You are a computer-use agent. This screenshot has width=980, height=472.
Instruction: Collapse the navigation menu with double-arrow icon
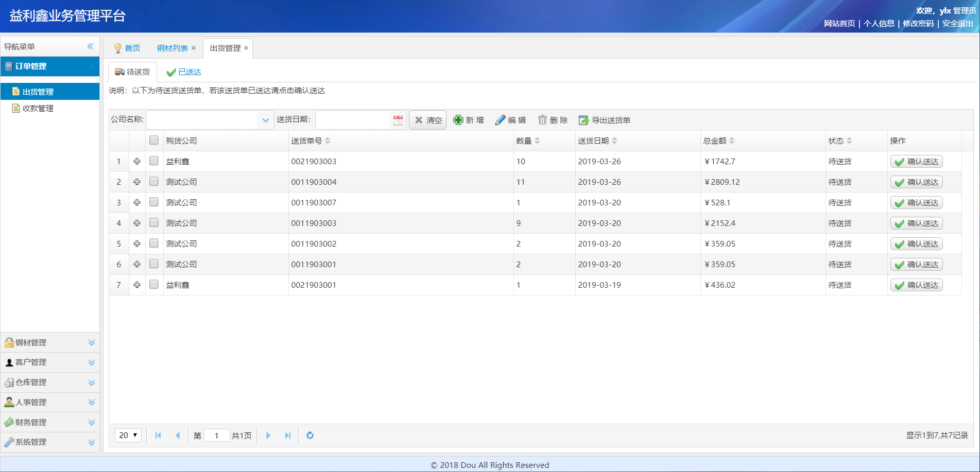[91, 46]
